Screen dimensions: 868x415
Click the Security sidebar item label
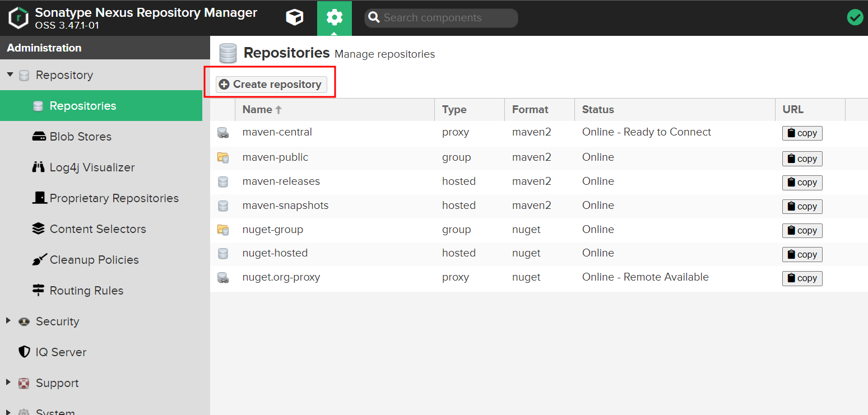point(57,321)
